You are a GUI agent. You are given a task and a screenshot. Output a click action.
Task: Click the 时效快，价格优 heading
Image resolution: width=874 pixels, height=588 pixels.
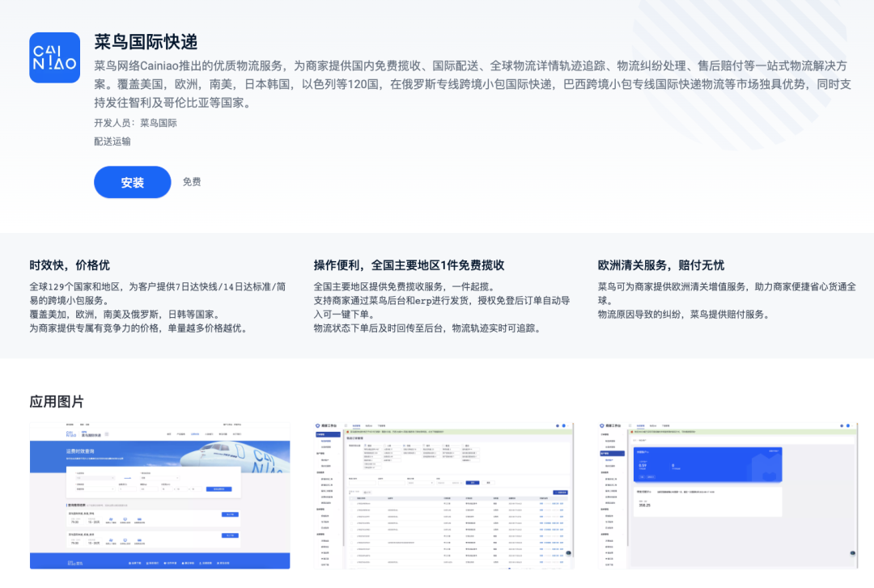(70, 265)
